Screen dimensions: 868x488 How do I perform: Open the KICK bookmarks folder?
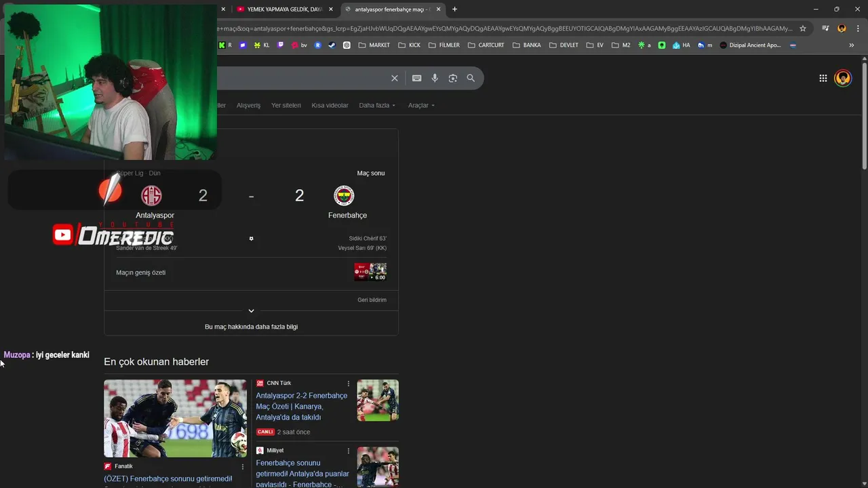tap(410, 45)
